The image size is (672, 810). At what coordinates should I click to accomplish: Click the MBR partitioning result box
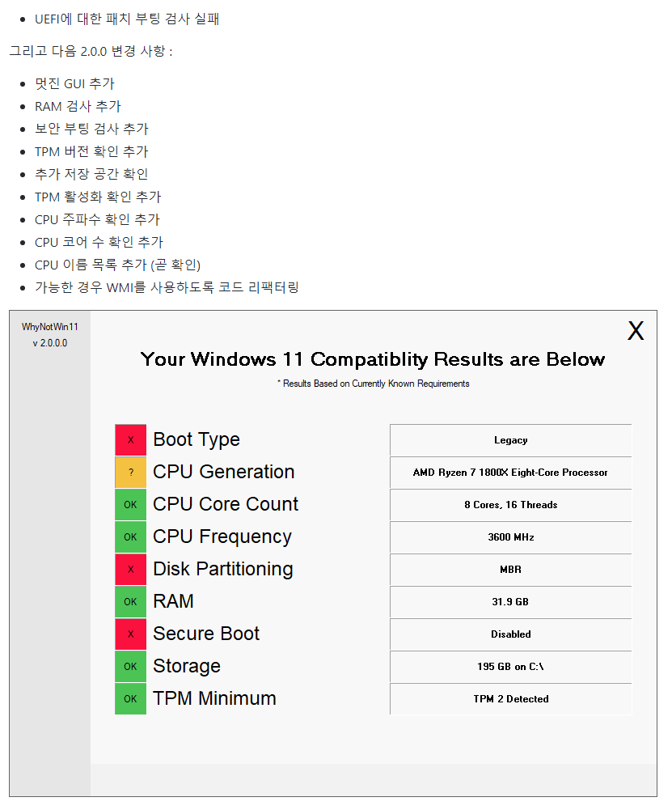(x=511, y=570)
